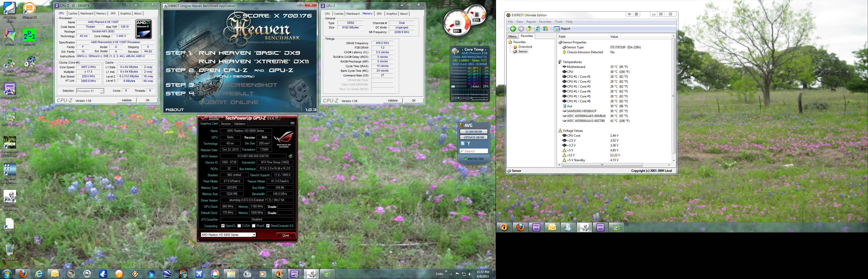
Task: Open the MaxxMEM desktop shortcut
Action: (29, 64)
